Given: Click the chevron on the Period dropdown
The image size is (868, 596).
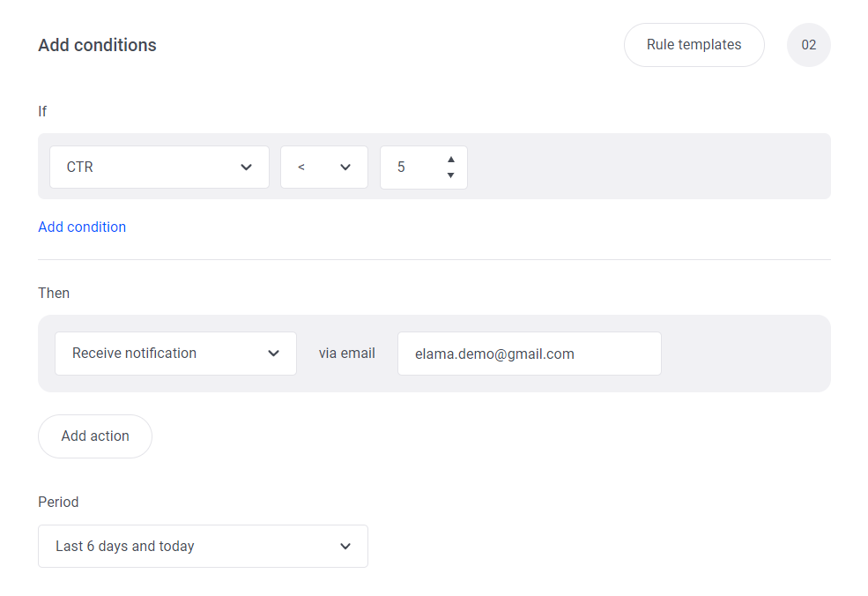Looking at the screenshot, I should pos(345,546).
